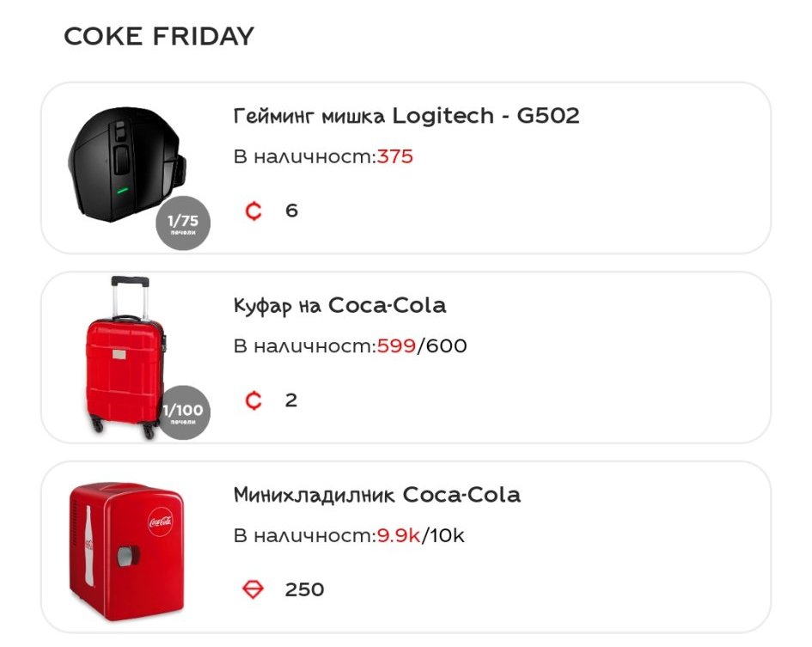
Task: Click 'В наличност' label on suitcase card
Action: tap(303, 347)
